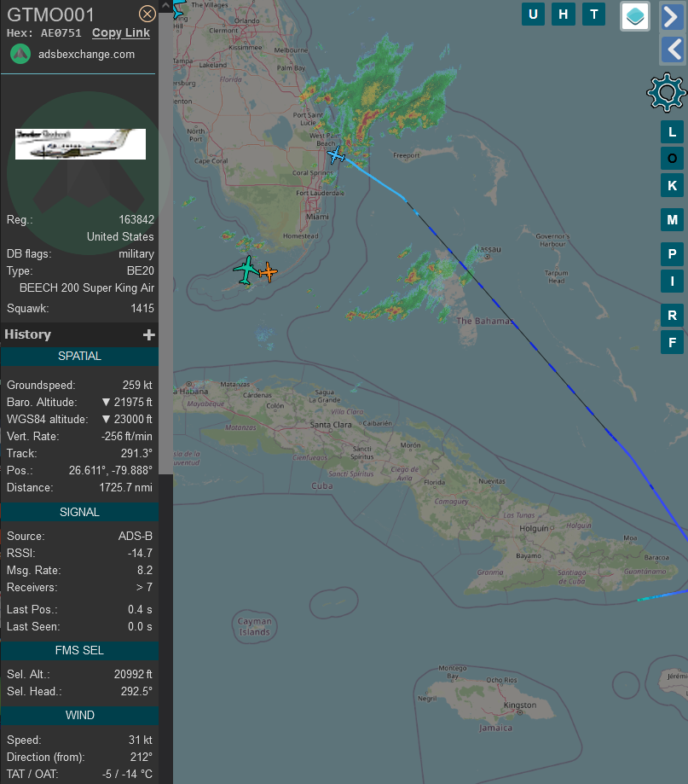Click wind speed value 31 kt

(141, 740)
